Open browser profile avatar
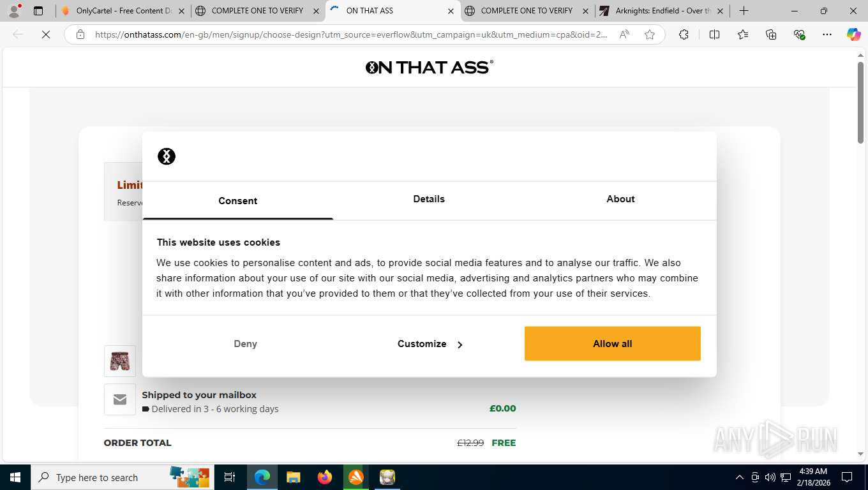Image resolution: width=868 pixels, height=490 pixels. (x=14, y=11)
